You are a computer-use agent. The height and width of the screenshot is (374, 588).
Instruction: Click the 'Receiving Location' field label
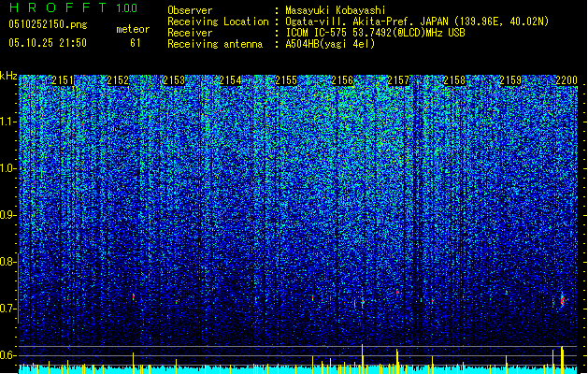(218, 22)
